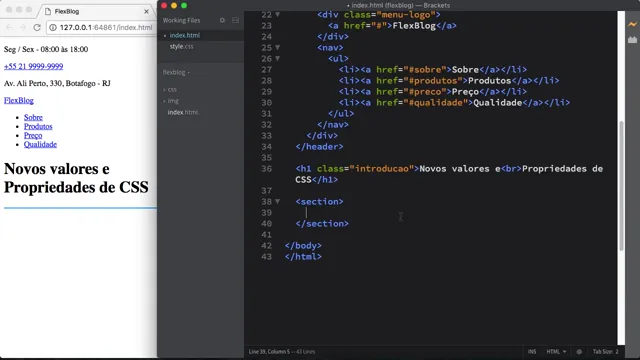Viewport: 640px width, 360px height.
Task: Click phone number link +55 21 9999-9999
Action: click(33, 66)
